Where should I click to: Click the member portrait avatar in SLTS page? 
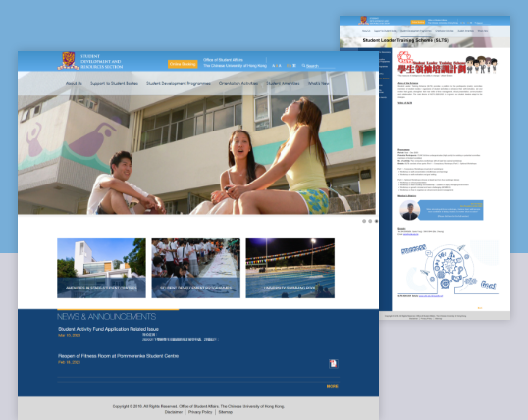tap(410, 210)
